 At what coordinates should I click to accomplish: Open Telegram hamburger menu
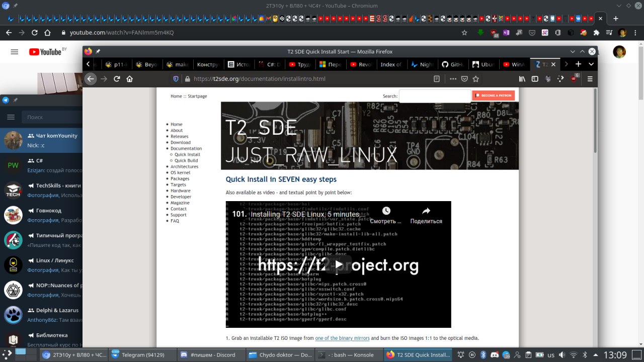[11, 117]
